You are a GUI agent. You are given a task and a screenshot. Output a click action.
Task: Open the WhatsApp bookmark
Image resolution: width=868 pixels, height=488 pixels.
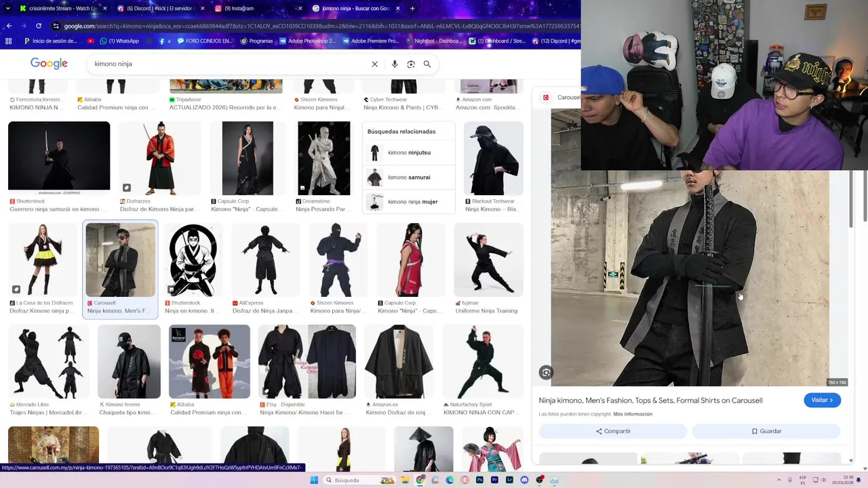click(119, 41)
